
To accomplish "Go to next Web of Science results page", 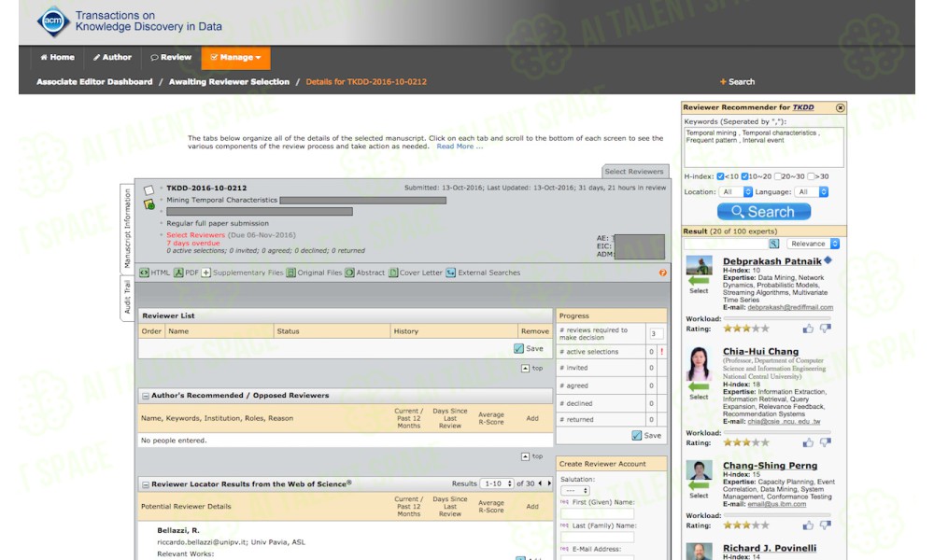I will [549, 483].
